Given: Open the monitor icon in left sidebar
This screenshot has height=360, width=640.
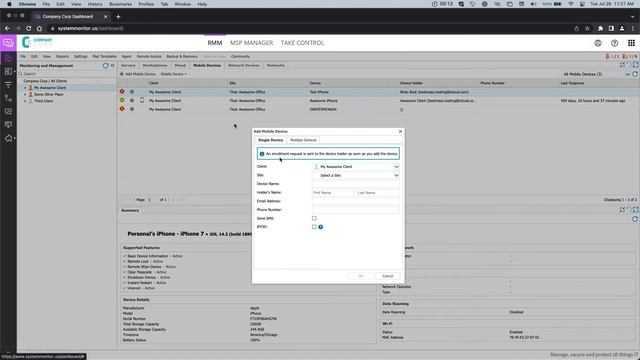Looking at the screenshot, I should point(8,125).
